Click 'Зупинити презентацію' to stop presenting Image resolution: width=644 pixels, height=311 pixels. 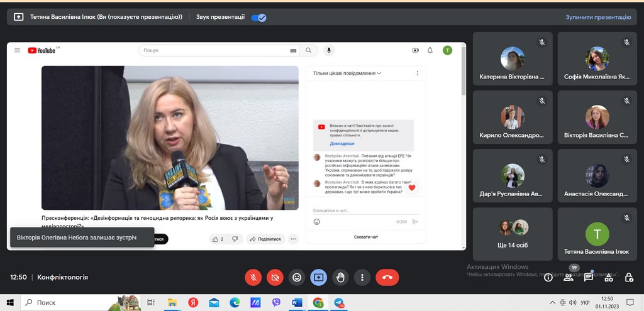click(x=597, y=18)
